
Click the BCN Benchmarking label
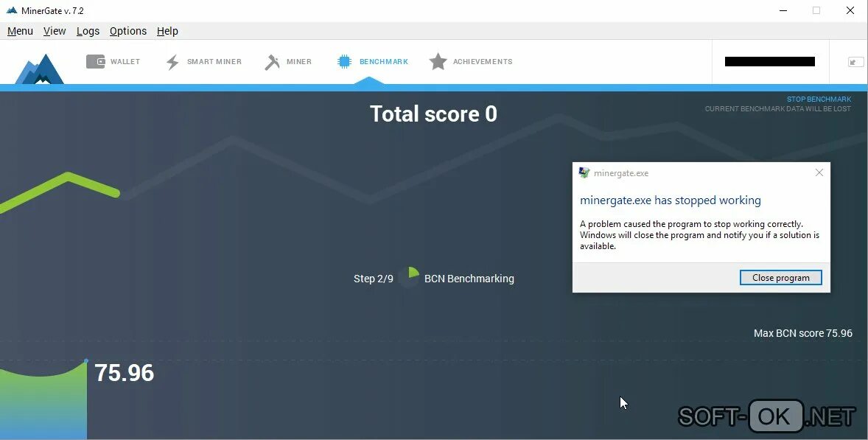click(x=469, y=279)
